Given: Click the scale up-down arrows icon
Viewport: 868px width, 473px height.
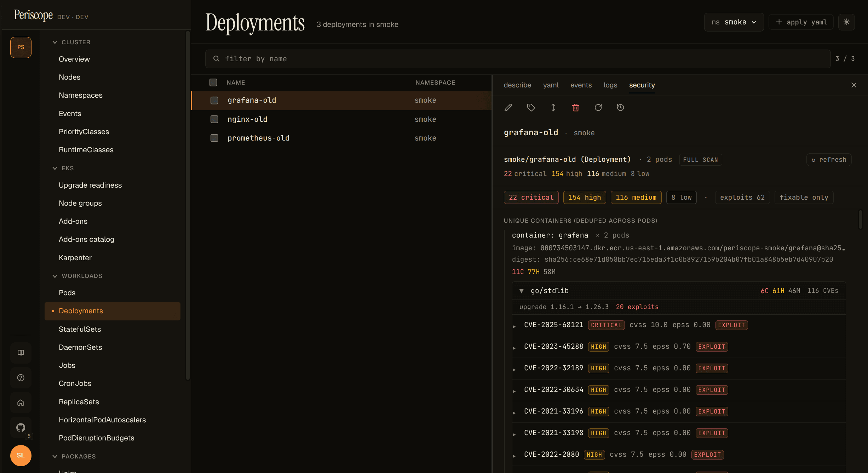Looking at the screenshot, I should tap(553, 108).
